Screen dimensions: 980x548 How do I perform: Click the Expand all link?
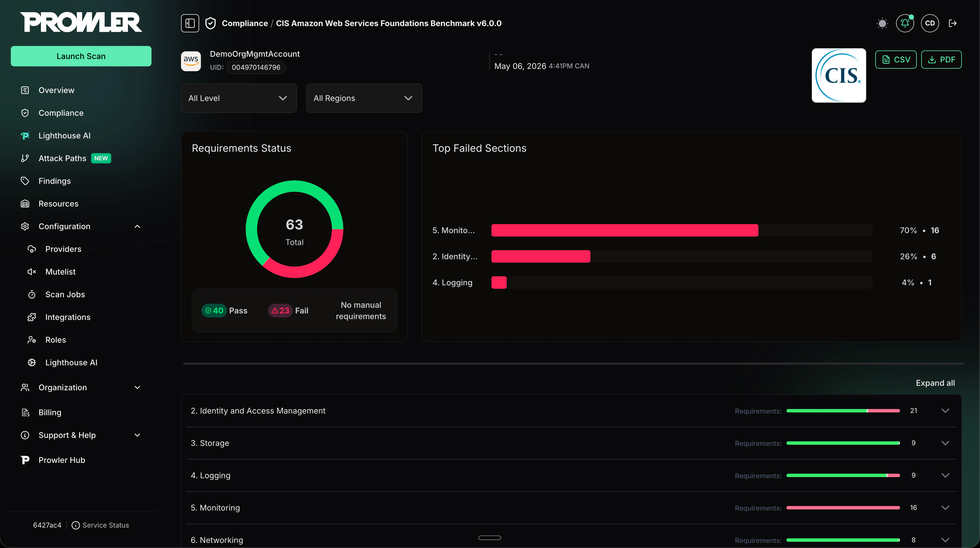935,383
